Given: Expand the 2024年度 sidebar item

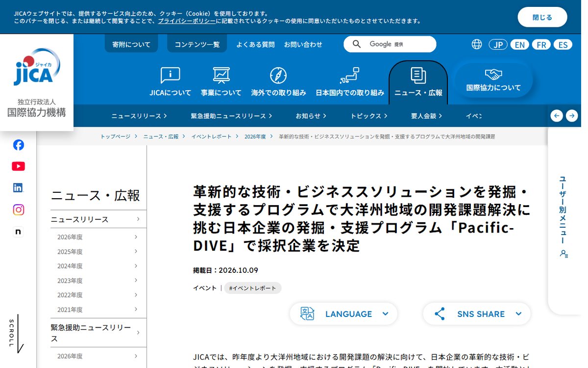Looking at the screenshot, I should pyautogui.click(x=98, y=266).
